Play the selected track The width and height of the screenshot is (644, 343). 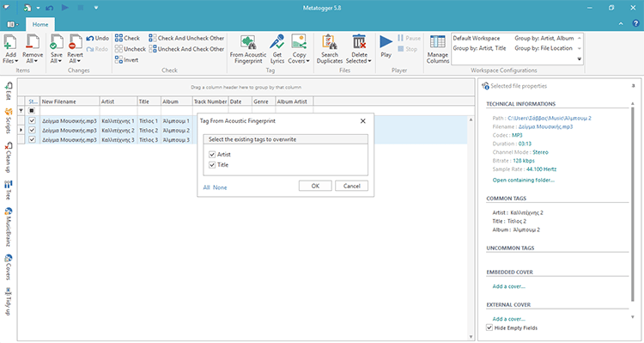(x=386, y=46)
